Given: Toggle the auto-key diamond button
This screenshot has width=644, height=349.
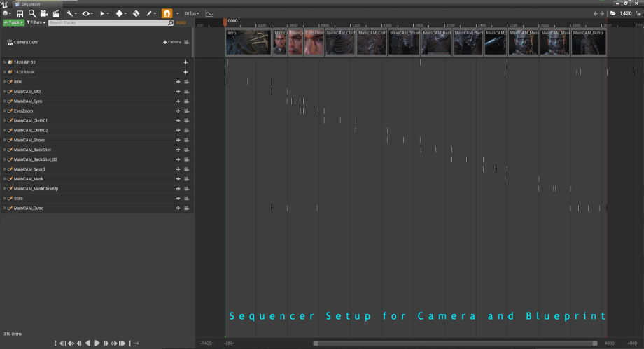Looking at the screenshot, I should pyautogui.click(x=120, y=13).
